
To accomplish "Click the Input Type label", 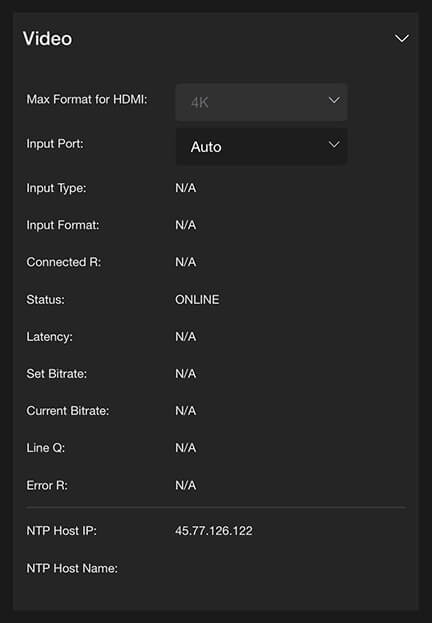I will tap(56, 188).
